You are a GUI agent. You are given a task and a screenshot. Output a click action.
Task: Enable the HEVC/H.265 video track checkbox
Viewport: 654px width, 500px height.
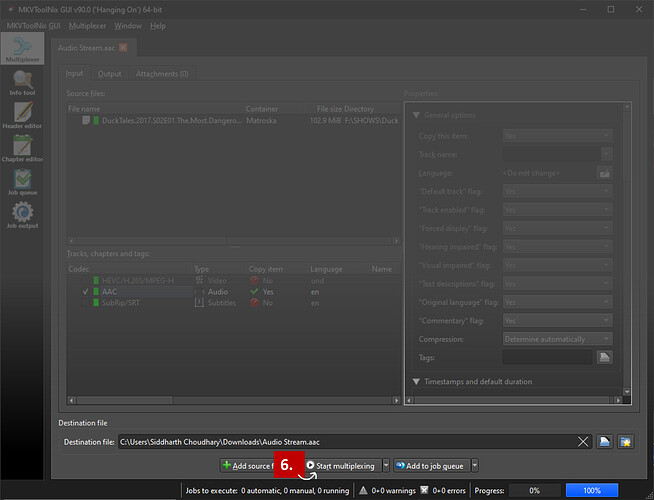[x=87, y=281]
